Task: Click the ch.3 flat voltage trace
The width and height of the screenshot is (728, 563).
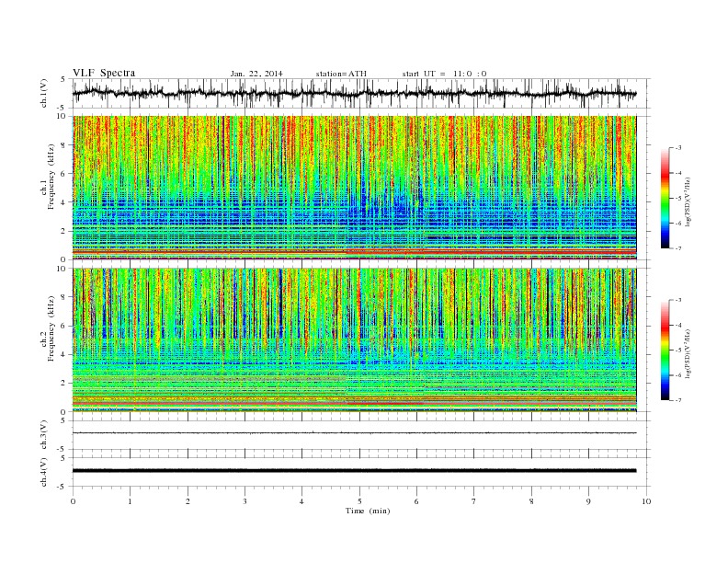Action: click(x=355, y=433)
